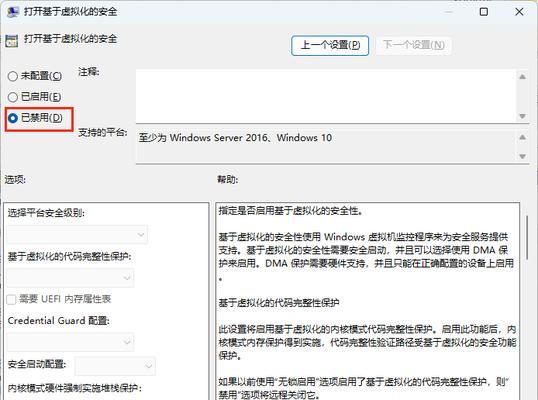
Task: Open the 选择平台安全级别 dropdown
Action: point(77,235)
